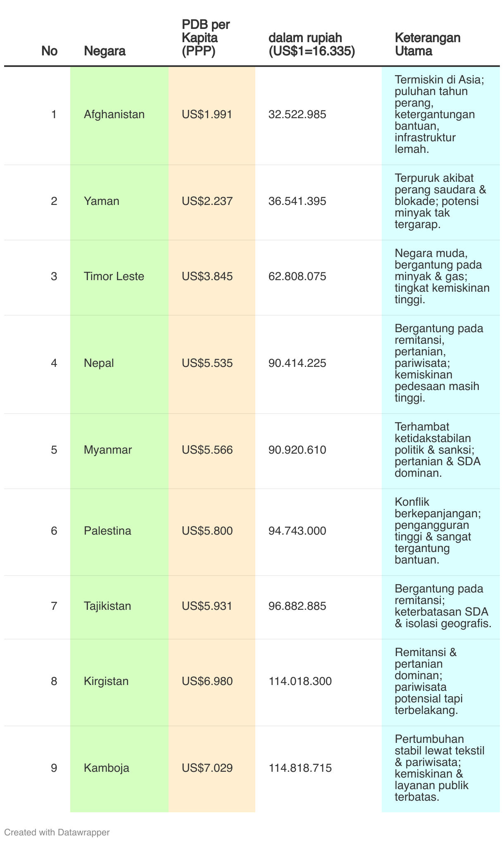This screenshot has width=504, height=842.
Task: Click the Keterangan Utama column header
Action: pyautogui.click(x=428, y=45)
